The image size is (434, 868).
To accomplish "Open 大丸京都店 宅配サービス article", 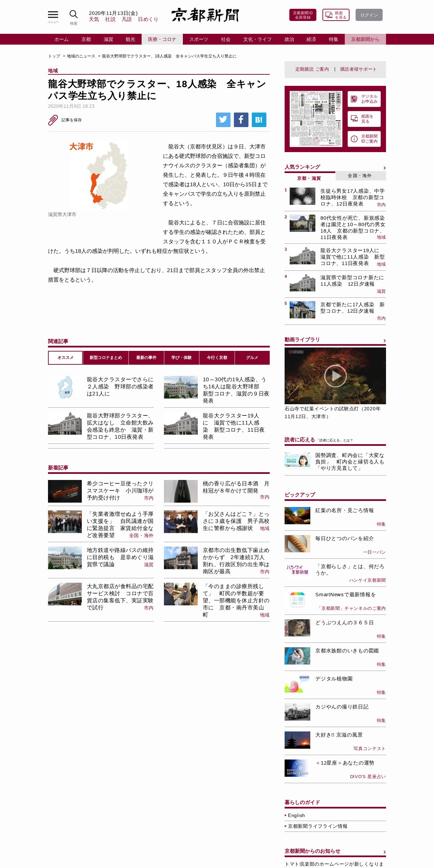I will [x=120, y=597].
